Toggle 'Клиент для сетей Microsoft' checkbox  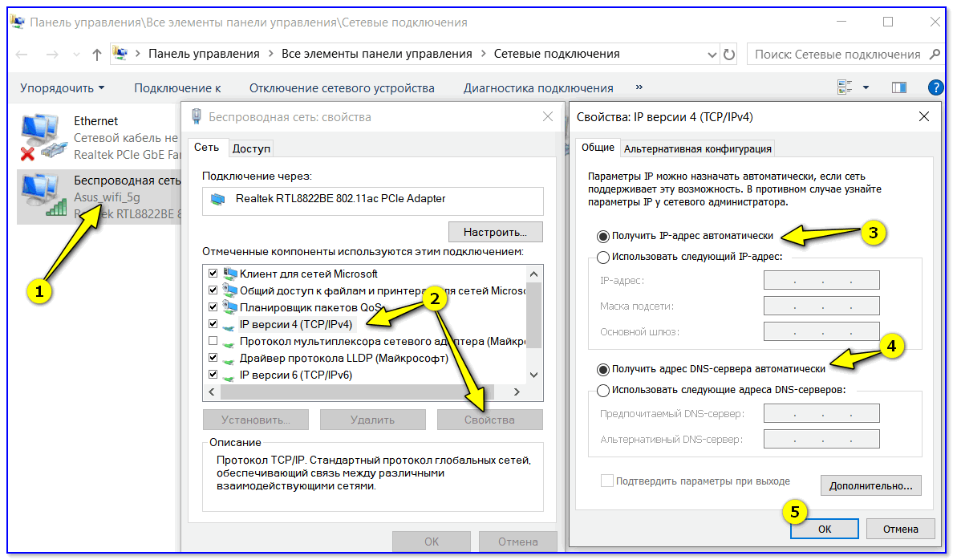pos(213,274)
